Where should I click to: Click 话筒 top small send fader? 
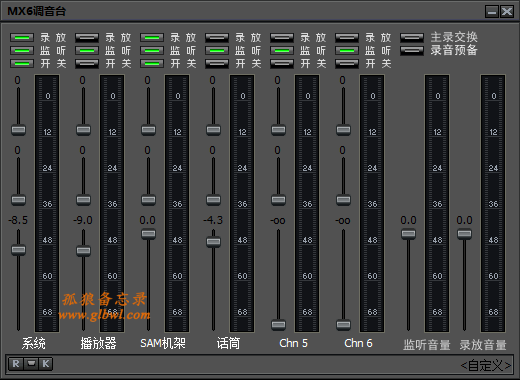coord(213,130)
